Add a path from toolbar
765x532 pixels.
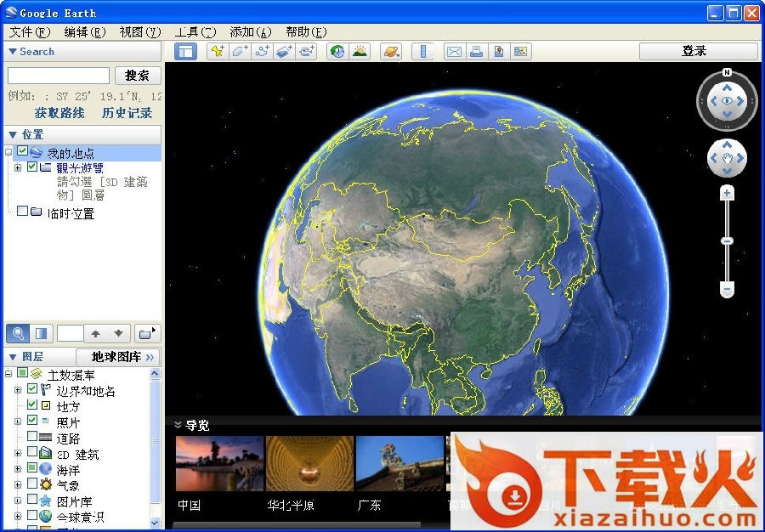(x=262, y=51)
